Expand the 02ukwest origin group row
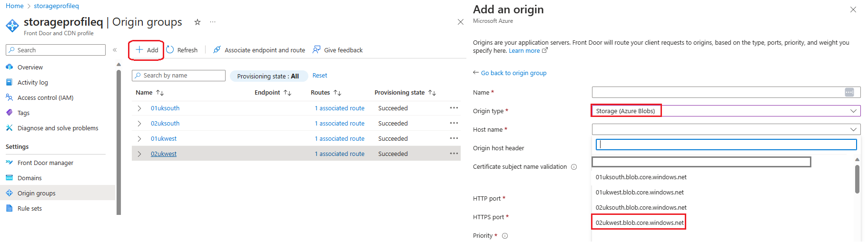This screenshot has width=868, height=242. (139, 154)
